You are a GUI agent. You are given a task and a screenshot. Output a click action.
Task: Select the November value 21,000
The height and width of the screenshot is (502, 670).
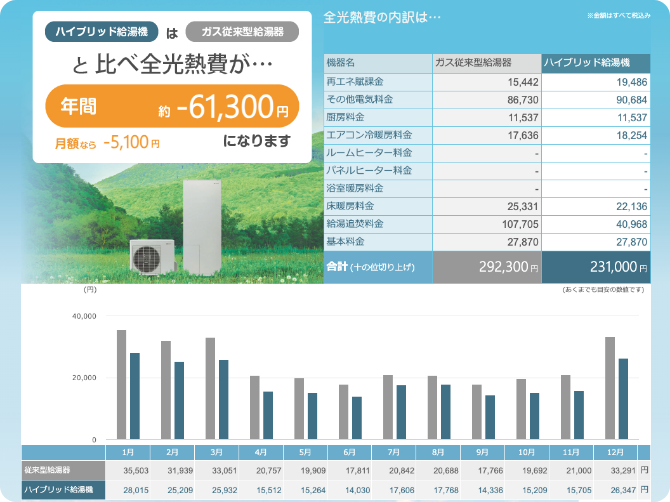pyautogui.click(x=579, y=471)
